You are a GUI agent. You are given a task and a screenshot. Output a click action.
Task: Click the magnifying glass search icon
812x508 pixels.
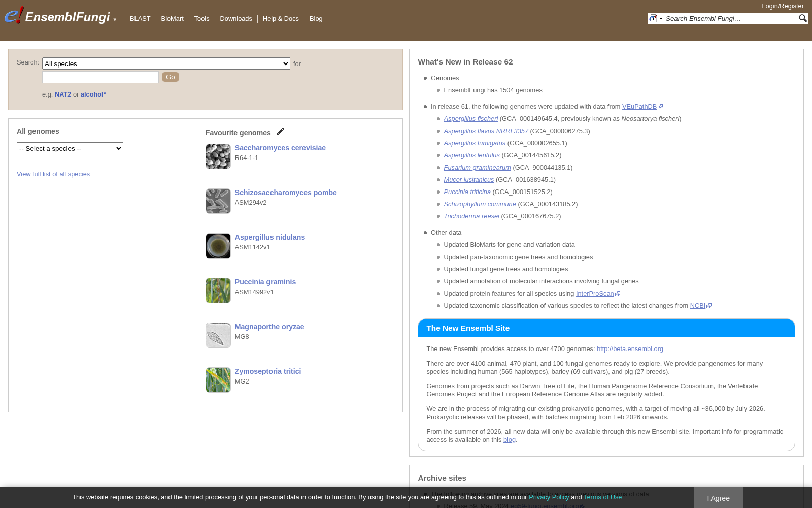click(x=802, y=18)
